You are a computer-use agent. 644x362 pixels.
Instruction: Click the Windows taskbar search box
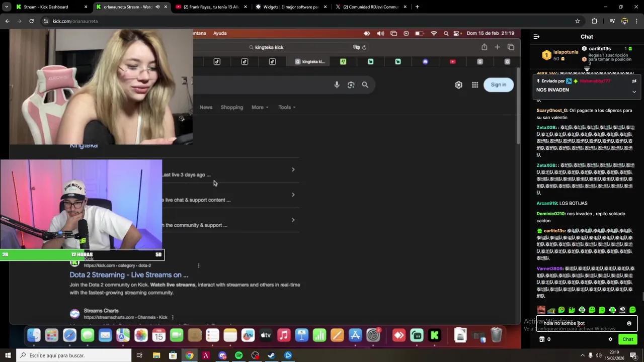(x=73, y=355)
